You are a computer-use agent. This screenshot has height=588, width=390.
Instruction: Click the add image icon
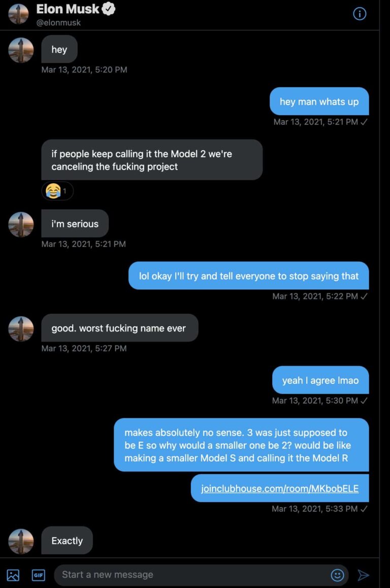pyautogui.click(x=13, y=575)
